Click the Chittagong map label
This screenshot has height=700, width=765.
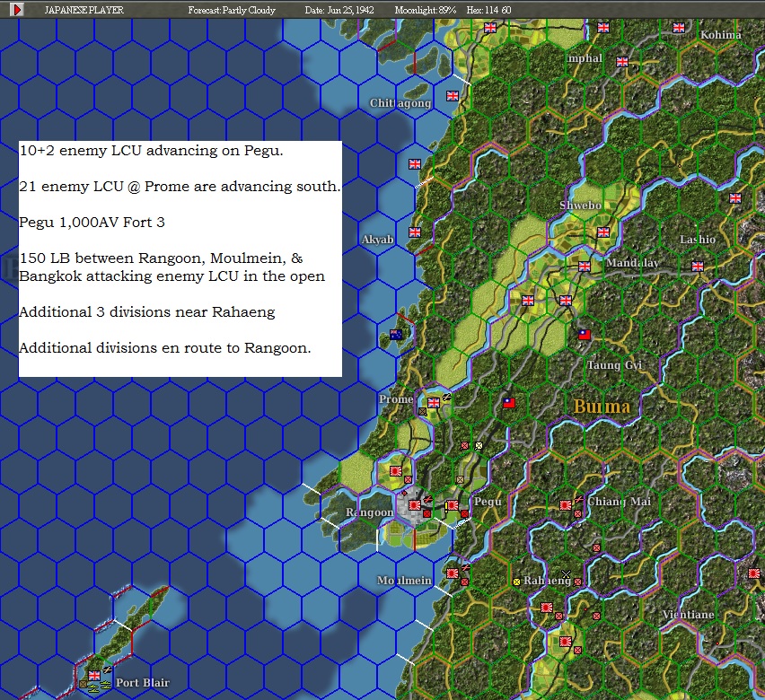pyautogui.click(x=400, y=103)
